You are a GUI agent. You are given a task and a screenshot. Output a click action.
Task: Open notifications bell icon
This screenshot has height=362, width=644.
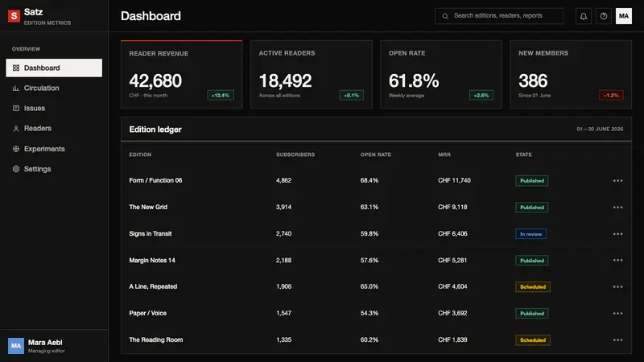pos(583,16)
